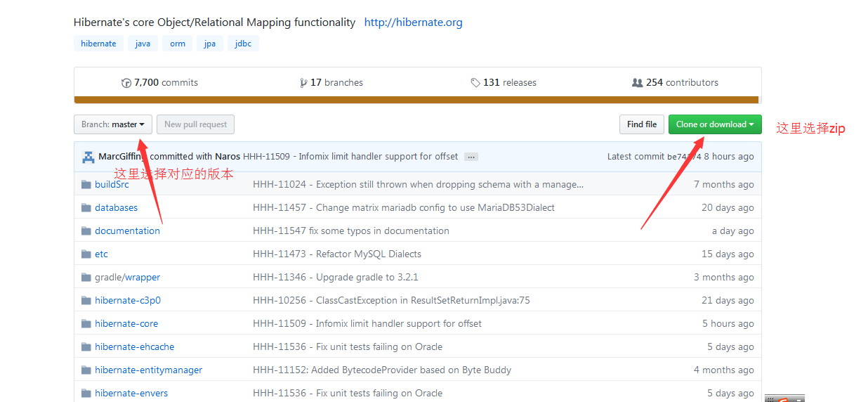Open the hibernate-envers folder
Viewport: 868px width, 402px height.
coord(131,394)
